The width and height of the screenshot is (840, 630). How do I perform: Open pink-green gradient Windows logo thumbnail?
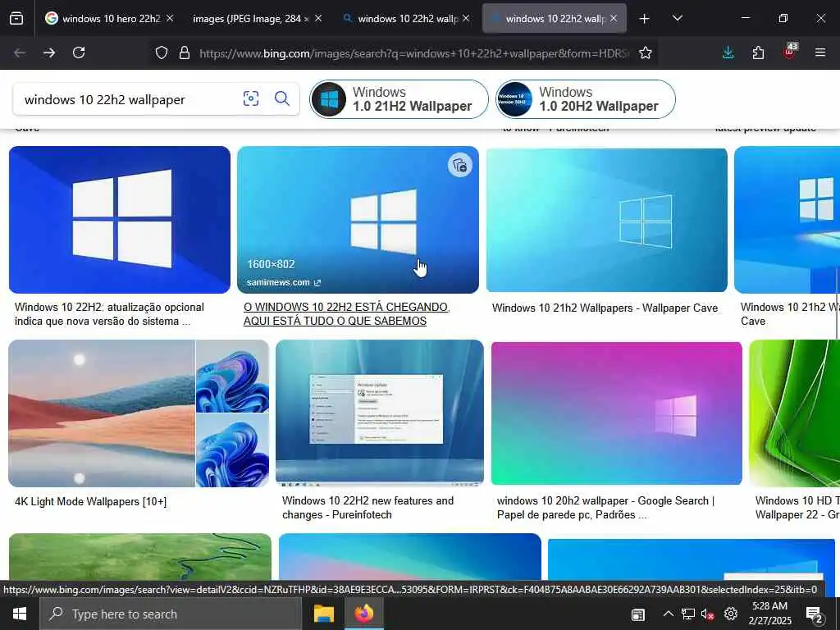coord(617,413)
